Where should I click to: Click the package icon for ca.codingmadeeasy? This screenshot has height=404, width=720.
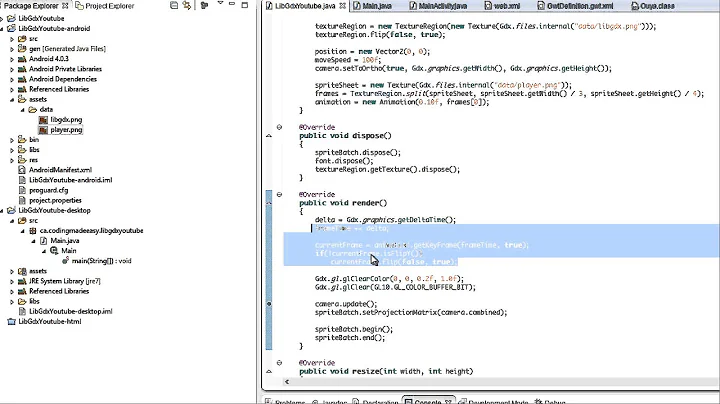[x=33, y=230]
